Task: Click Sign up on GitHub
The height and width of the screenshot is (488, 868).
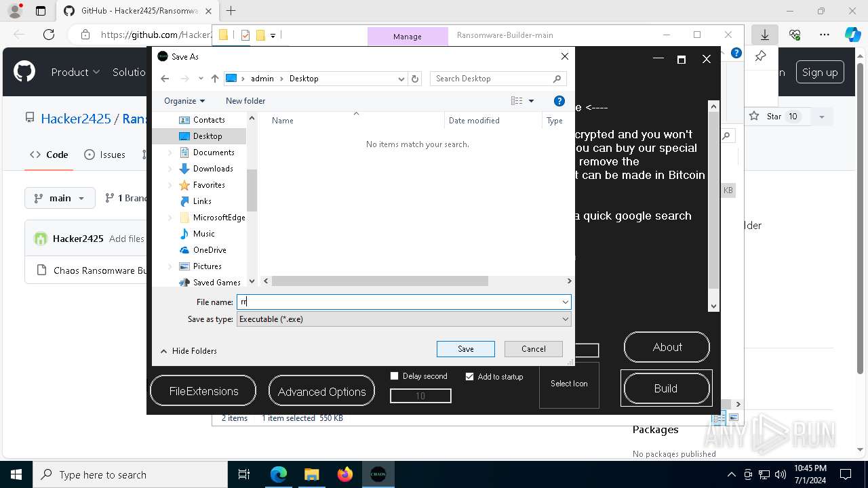Action: (x=820, y=73)
